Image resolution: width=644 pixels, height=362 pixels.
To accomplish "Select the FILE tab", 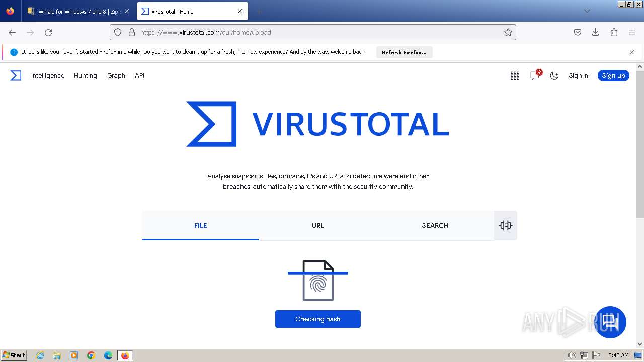I will pyautogui.click(x=200, y=225).
